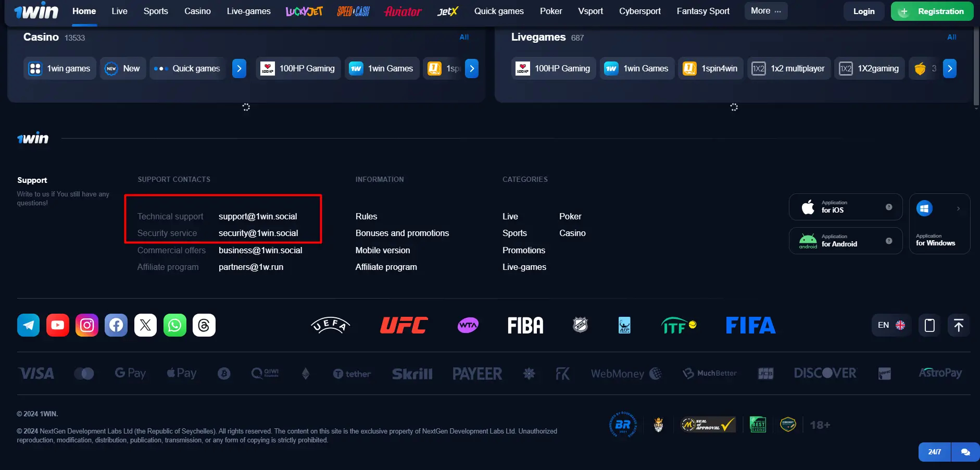The height and width of the screenshot is (470, 980).
Task: Click the mobile version phone icon
Action: click(929, 325)
